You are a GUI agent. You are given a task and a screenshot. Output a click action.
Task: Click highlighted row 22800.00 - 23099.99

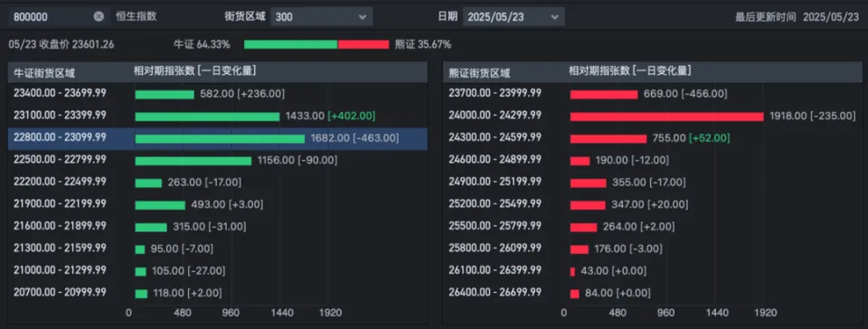coord(218,138)
